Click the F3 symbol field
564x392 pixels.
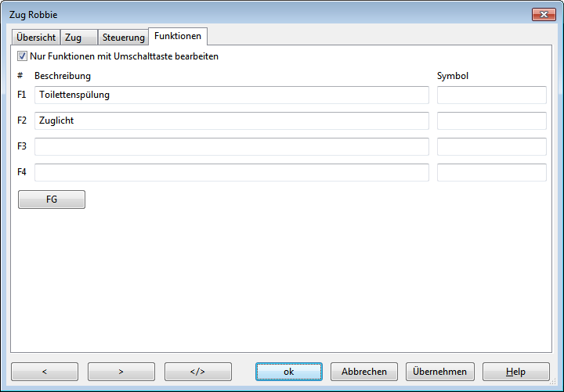[491, 146]
